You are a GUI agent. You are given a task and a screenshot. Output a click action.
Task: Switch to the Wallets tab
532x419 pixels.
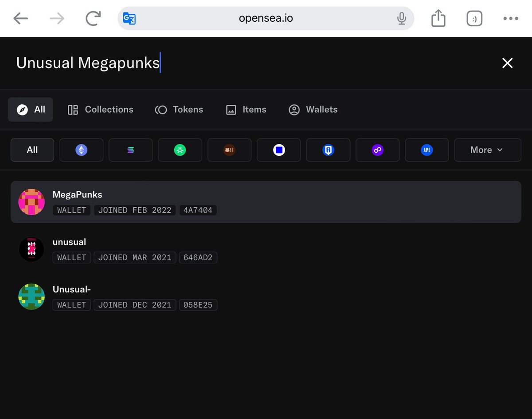[x=313, y=110]
